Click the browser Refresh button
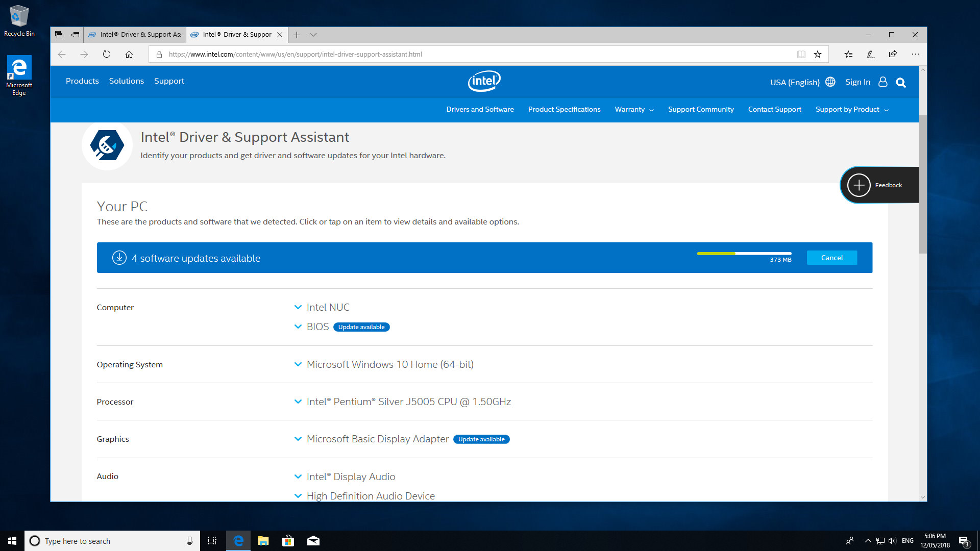The width and height of the screenshot is (980, 551). click(x=107, y=54)
